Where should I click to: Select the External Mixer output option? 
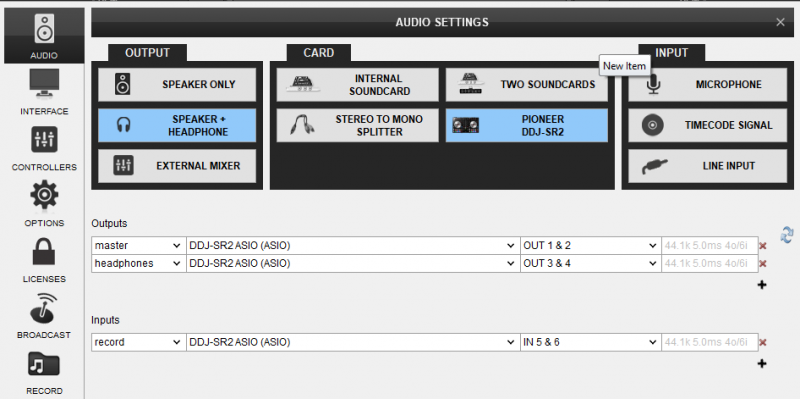177,166
